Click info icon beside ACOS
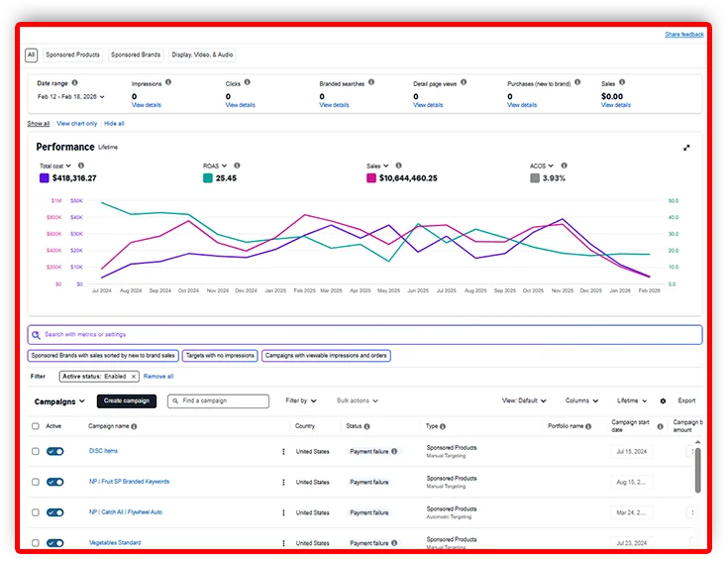The width and height of the screenshot is (728, 563). pos(565,166)
